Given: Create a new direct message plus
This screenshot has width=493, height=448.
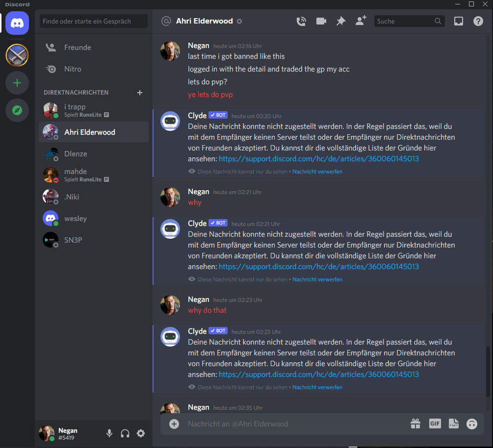Looking at the screenshot, I should [140, 93].
